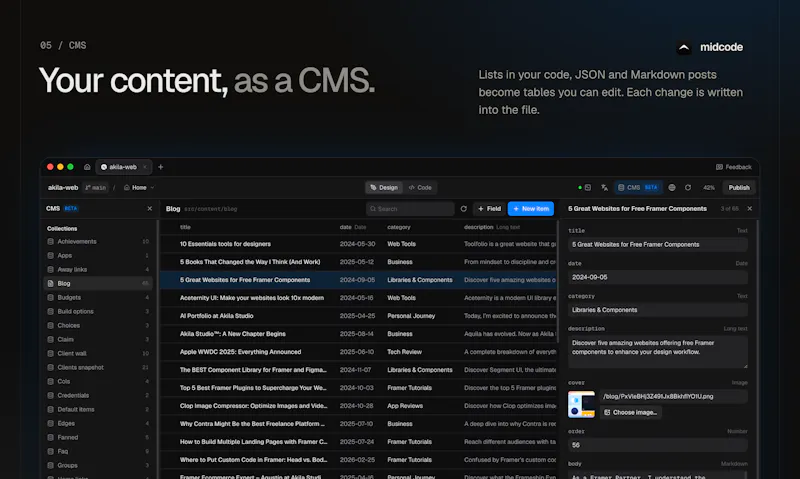Open the Build options collection

pos(97,312)
